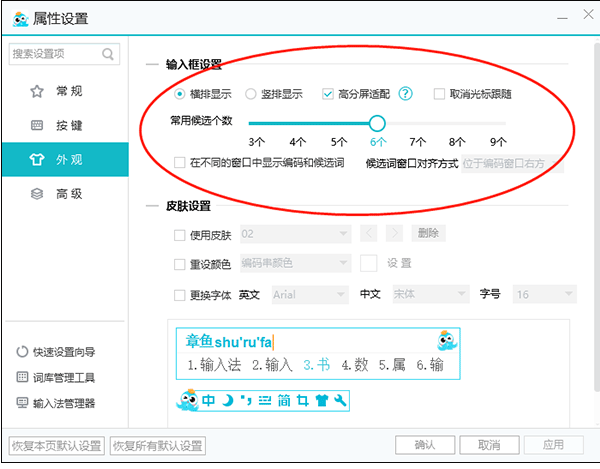The image size is (600, 469).
Task: Click the layers icon beside 高级
Action: click(37, 194)
